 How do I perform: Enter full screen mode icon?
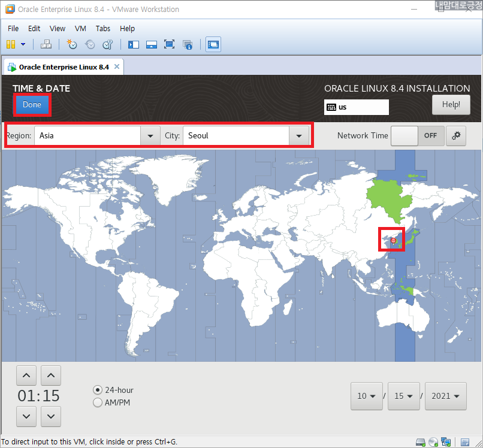pos(169,44)
